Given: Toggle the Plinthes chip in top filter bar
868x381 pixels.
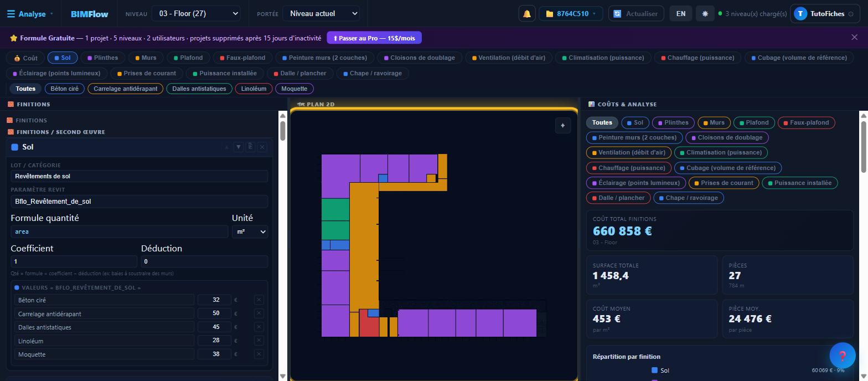Looking at the screenshot, I should (102, 58).
